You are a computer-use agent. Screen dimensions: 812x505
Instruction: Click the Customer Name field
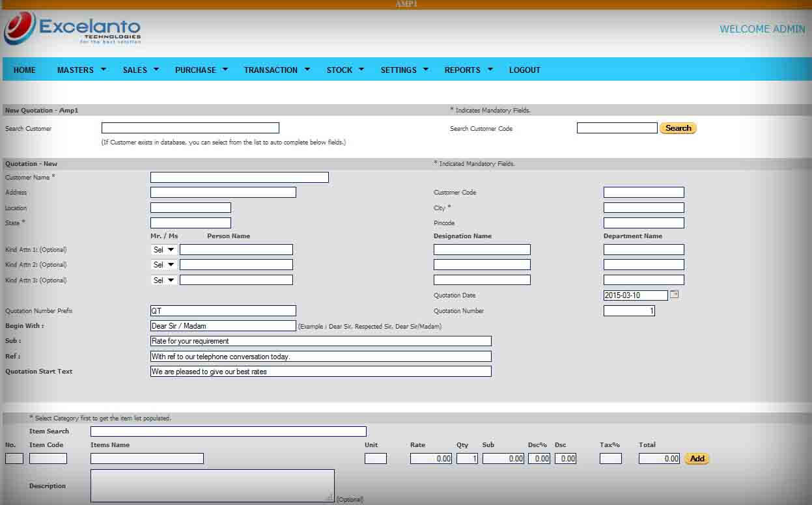pos(239,177)
